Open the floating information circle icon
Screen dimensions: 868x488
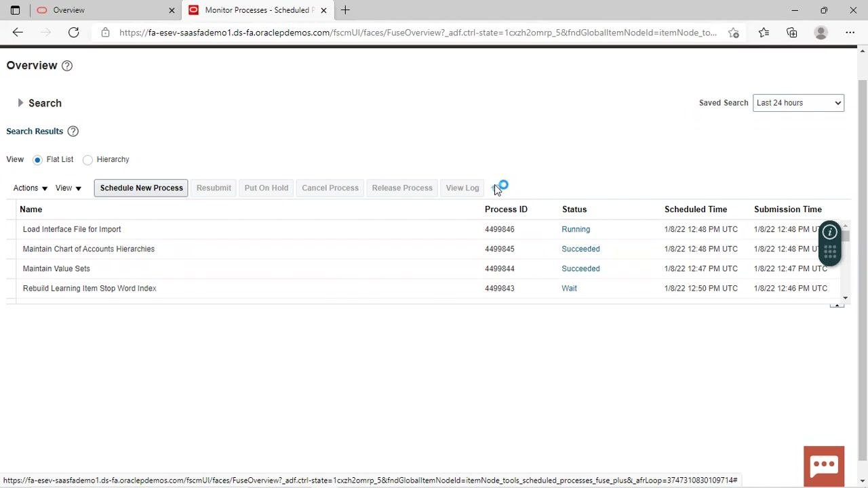(830, 232)
